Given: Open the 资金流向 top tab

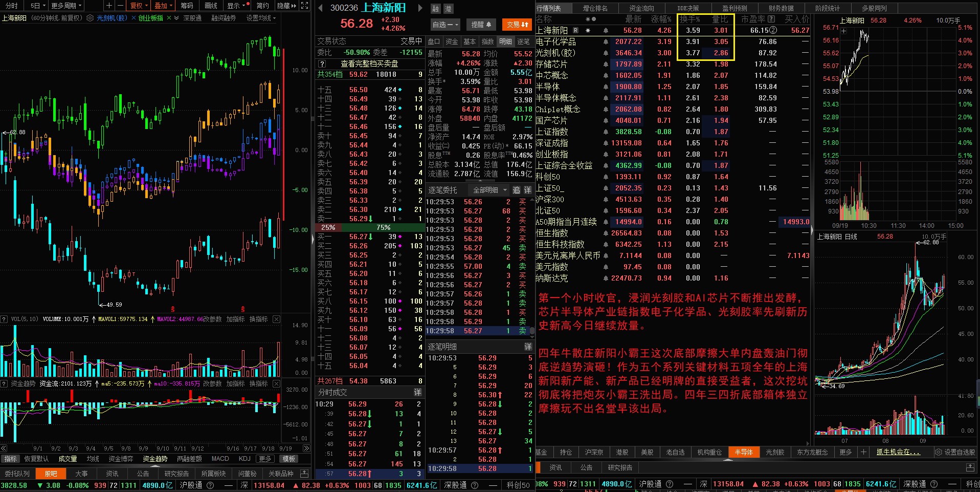Looking at the screenshot, I should (641, 8).
